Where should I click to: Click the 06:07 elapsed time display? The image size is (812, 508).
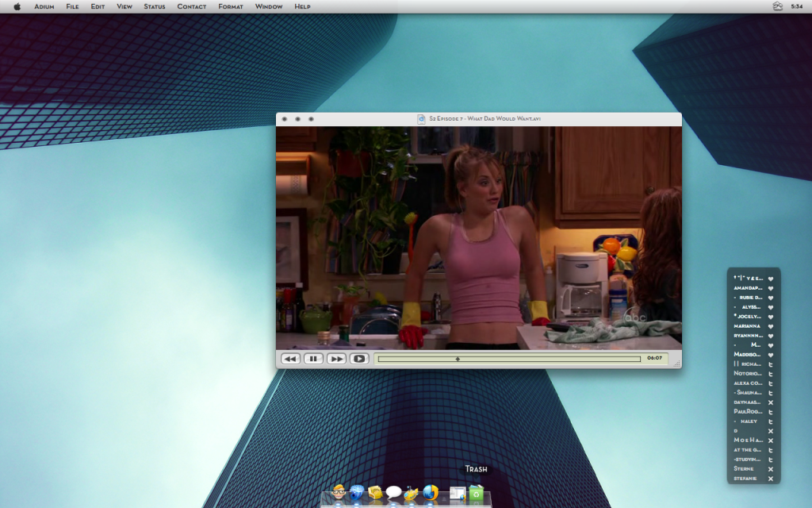click(x=654, y=358)
